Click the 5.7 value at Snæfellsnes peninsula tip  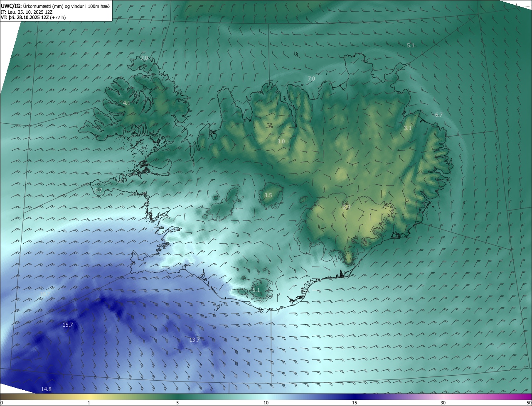pos(99,191)
